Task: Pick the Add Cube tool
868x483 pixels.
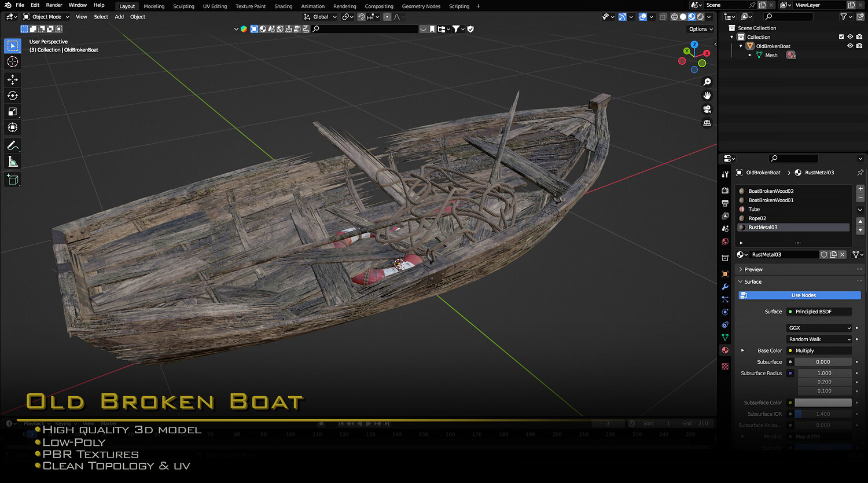Action: tap(13, 180)
